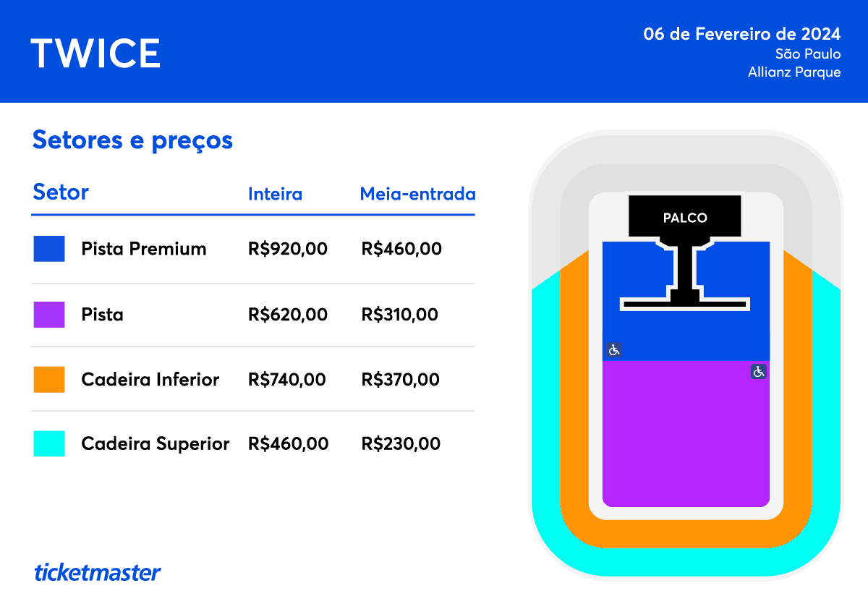Image resolution: width=868 pixels, height=612 pixels.
Task: Click the TWICE title in the header
Action: click(95, 53)
